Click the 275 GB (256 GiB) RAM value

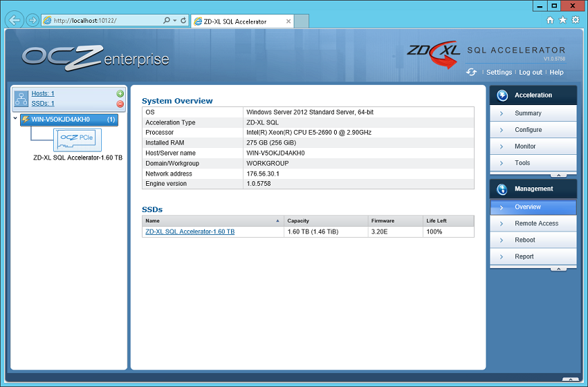click(x=271, y=143)
